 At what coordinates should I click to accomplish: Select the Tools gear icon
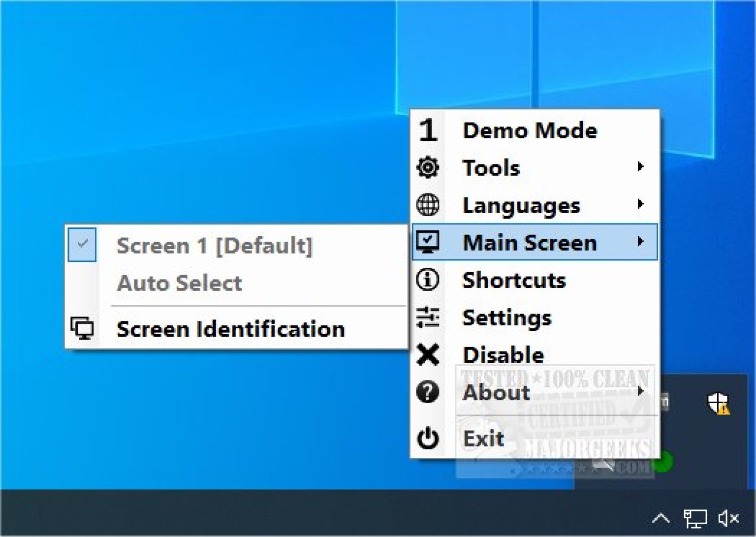click(428, 168)
